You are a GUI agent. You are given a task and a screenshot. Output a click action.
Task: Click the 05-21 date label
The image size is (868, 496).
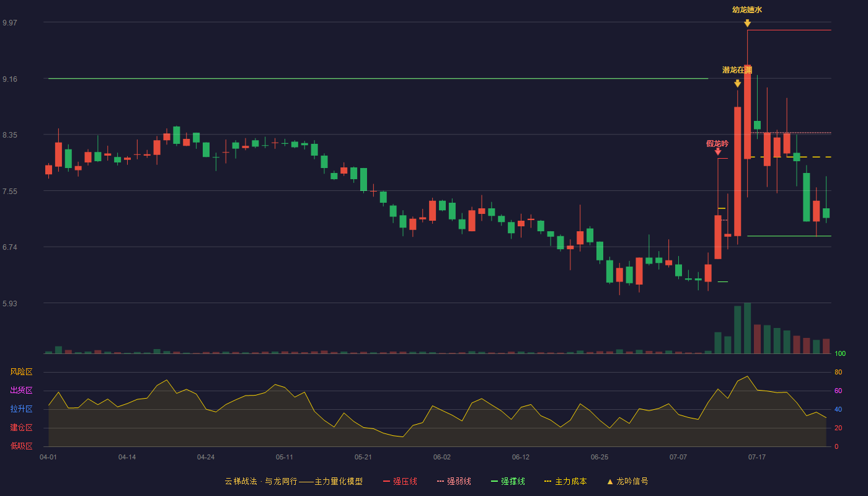click(x=363, y=457)
